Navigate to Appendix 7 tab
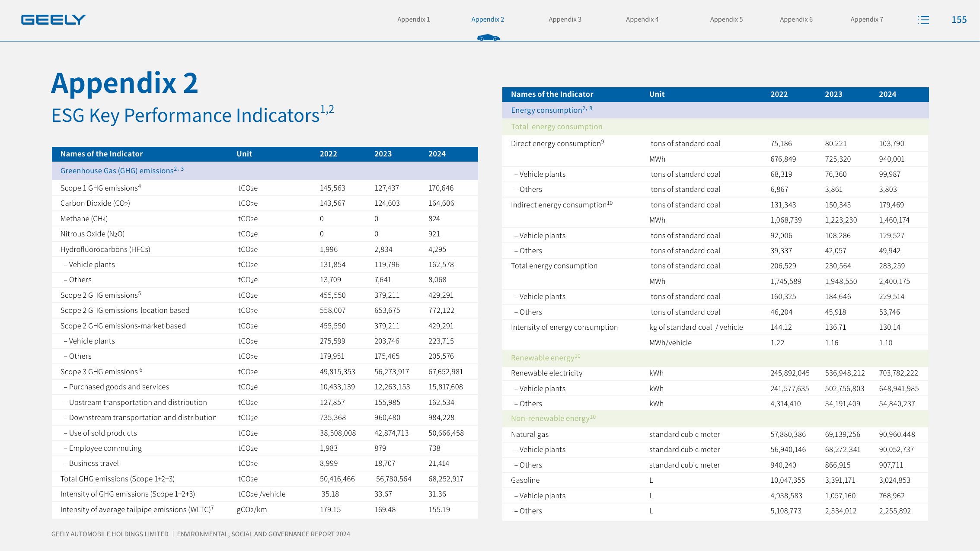This screenshot has height=551, width=980. click(x=866, y=19)
